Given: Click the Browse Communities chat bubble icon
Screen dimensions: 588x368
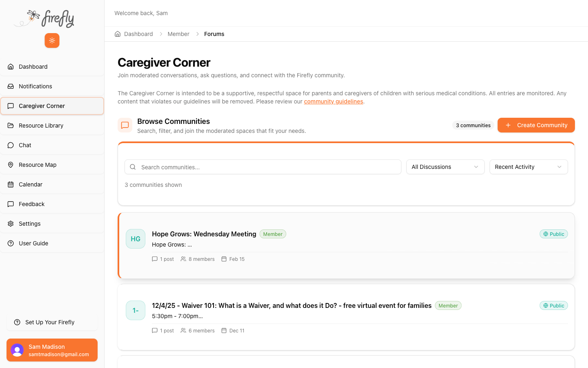Looking at the screenshot, I should click(125, 125).
